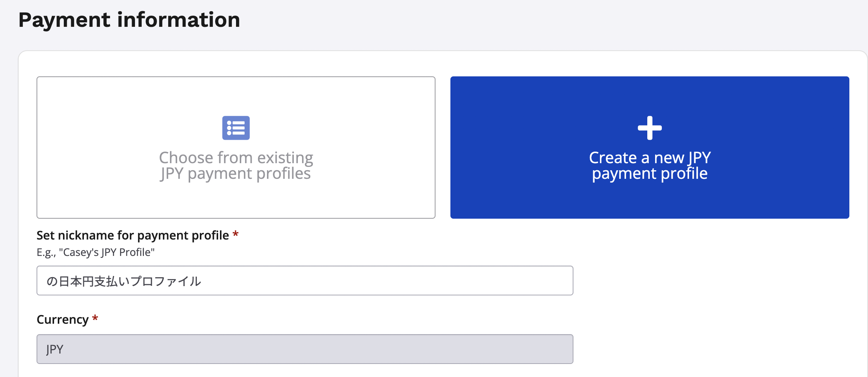Viewport: 868px width, 377px height.
Task: Click the 'Choose from existing' text label
Action: [236, 158]
